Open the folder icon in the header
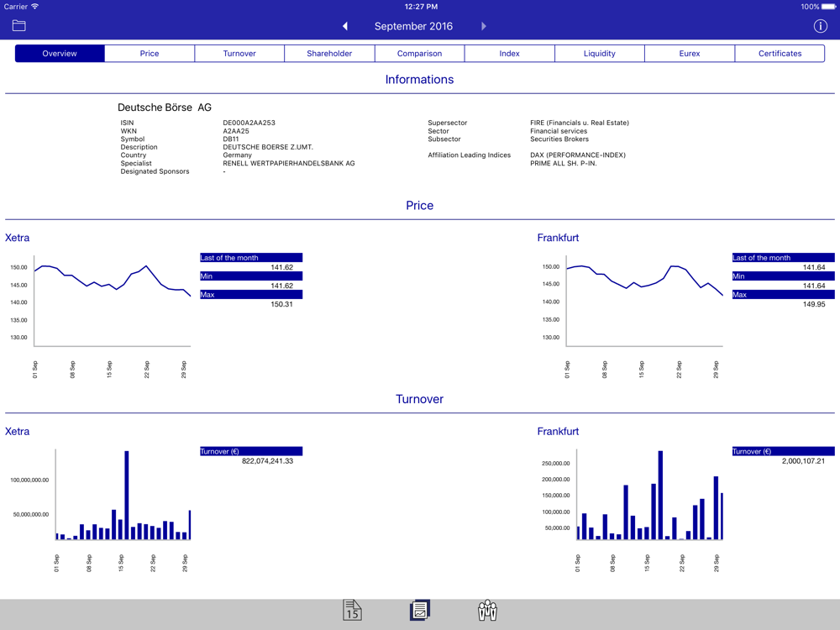This screenshot has height=630, width=840. 18,25
